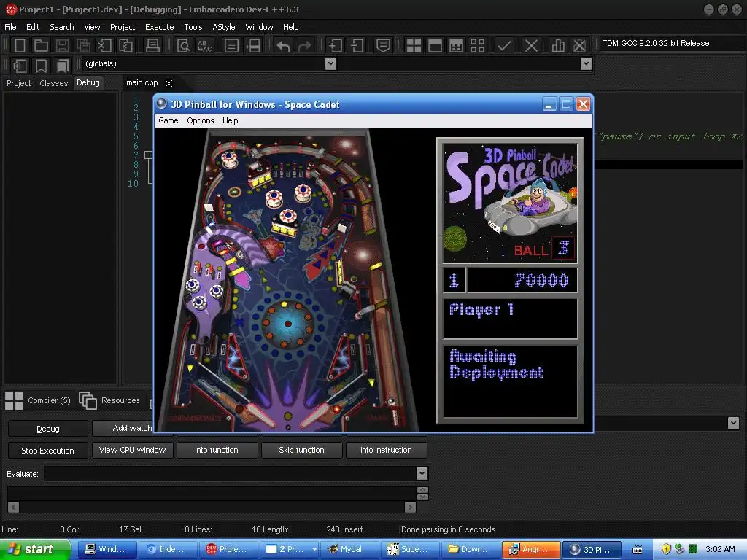Click the New file toolbar icon
Image resolution: width=747 pixels, height=560 pixels.
[20, 46]
